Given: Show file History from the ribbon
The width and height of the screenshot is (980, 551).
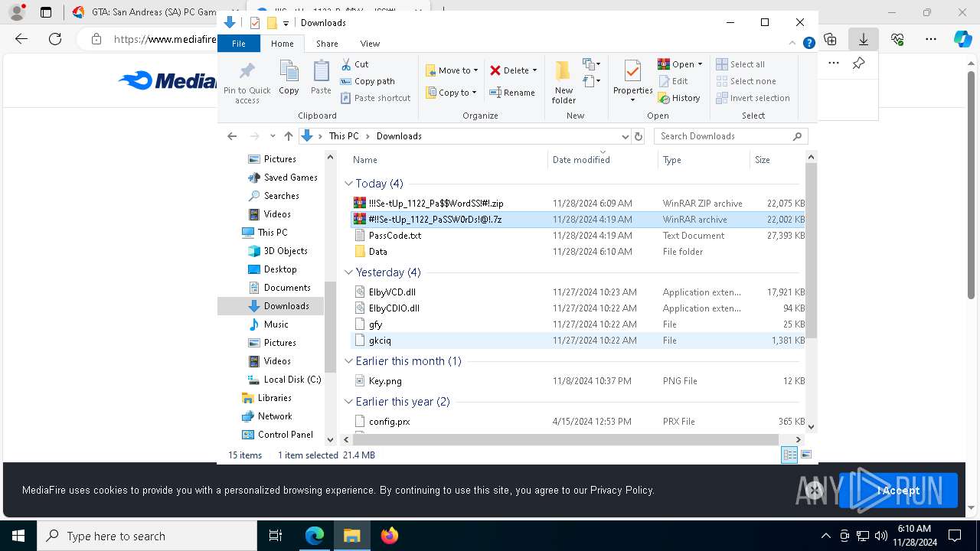Looking at the screenshot, I should [679, 98].
